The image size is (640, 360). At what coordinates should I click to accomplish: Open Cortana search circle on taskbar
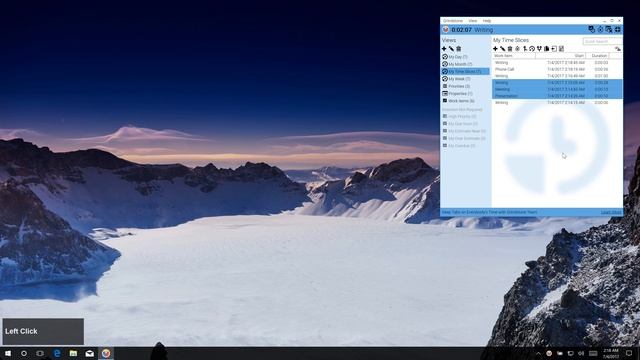(24, 353)
